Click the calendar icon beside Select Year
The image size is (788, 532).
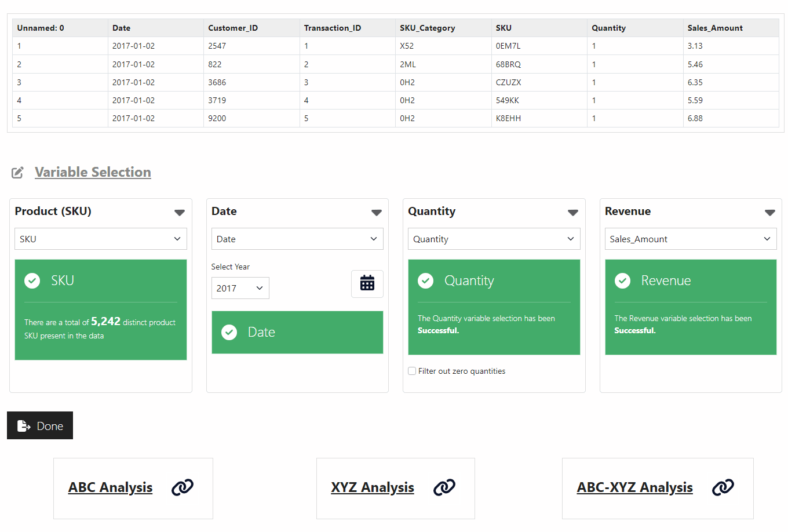click(367, 283)
